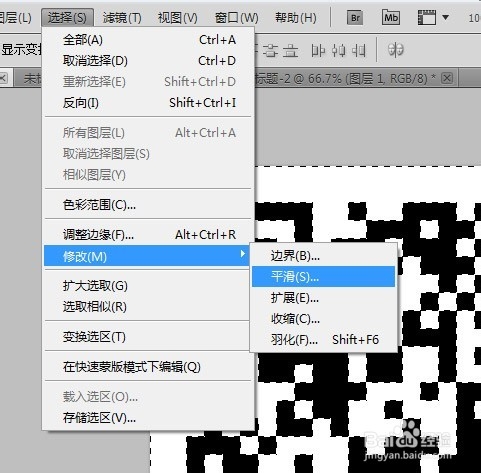
Task: Select 扩大选取(G) grow selection
Action: tap(147, 286)
